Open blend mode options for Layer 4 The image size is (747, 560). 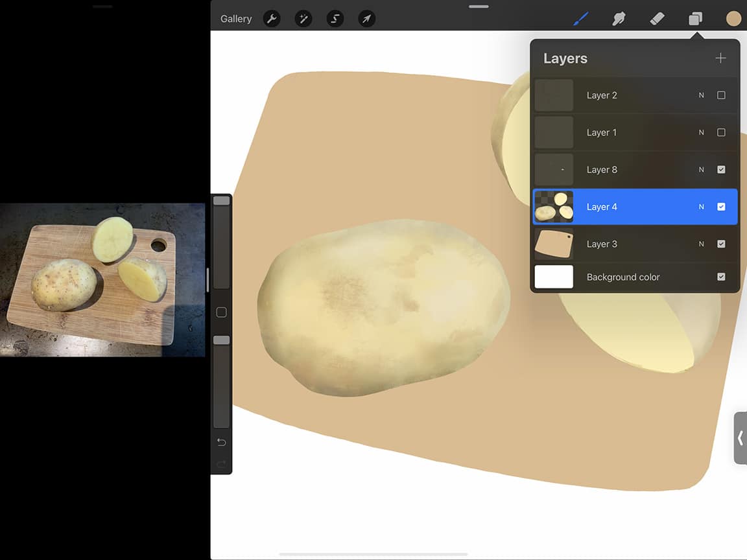(x=701, y=206)
